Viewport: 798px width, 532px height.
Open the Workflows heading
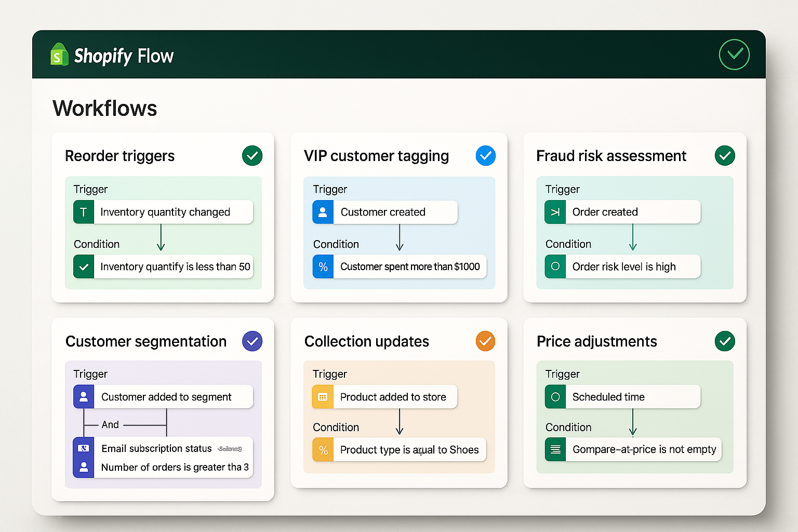coord(104,109)
